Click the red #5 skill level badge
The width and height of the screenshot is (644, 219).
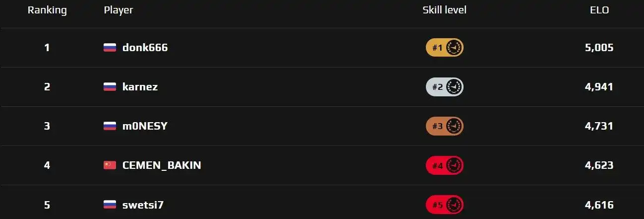(445, 205)
